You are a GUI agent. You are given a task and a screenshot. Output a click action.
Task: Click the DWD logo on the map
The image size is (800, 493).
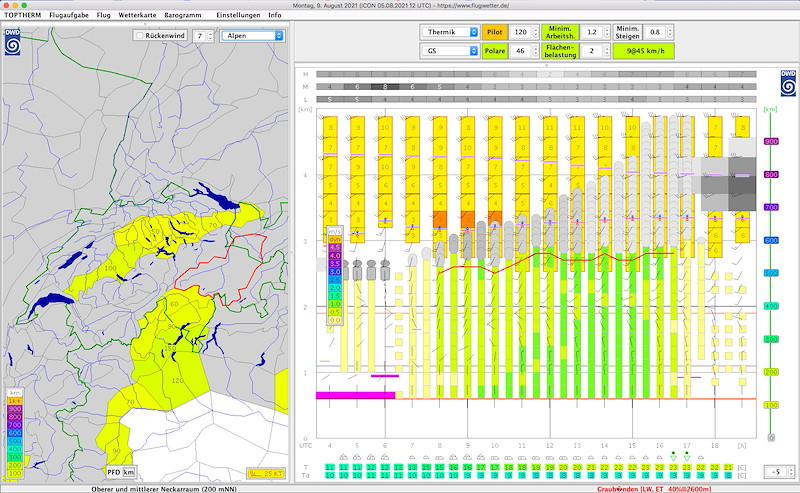click(x=12, y=42)
